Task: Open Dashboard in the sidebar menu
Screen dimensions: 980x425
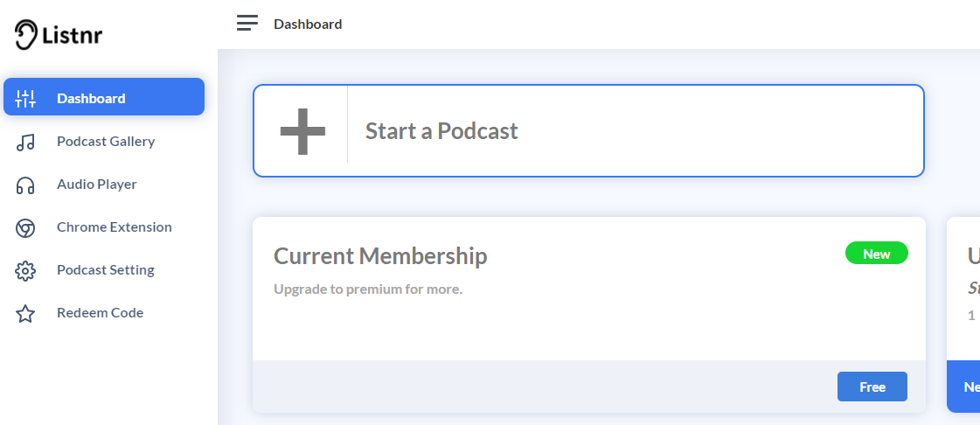Action: (104, 97)
